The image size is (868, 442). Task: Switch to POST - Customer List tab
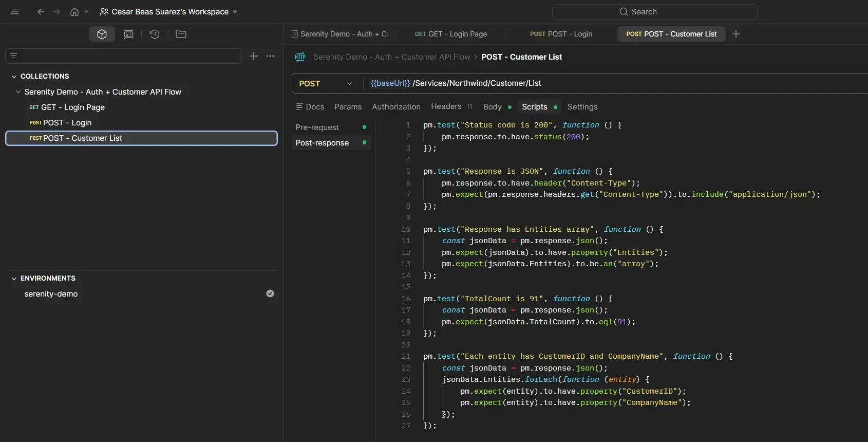(x=671, y=34)
